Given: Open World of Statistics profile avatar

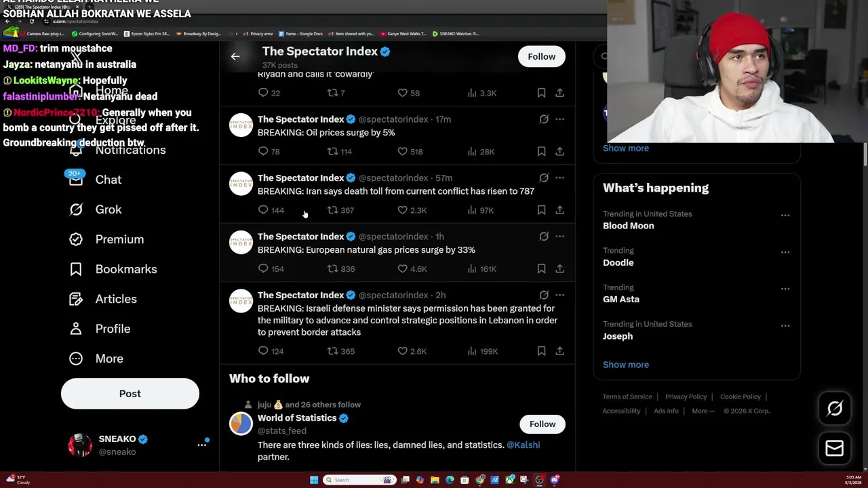Looking at the screenshot, I should point(241,423).
